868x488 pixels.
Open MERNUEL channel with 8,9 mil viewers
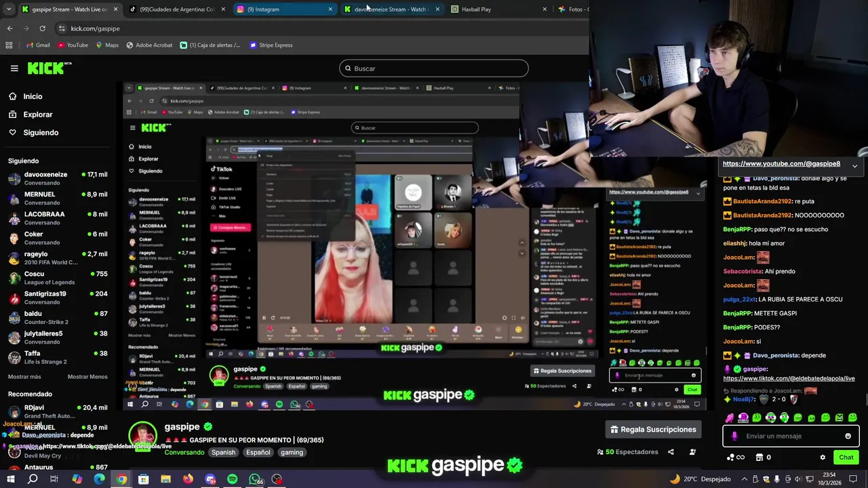click(57, 199)
